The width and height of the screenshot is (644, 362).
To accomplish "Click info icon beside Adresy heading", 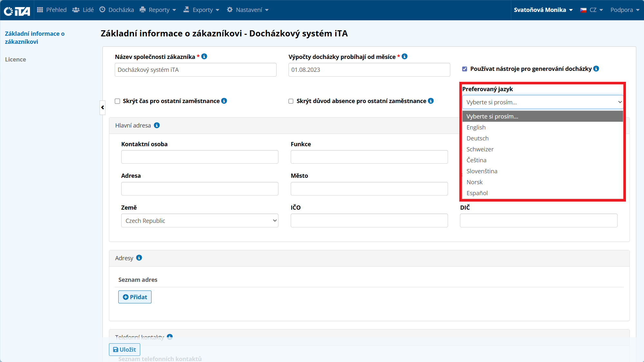I will pyautogui.click(x=139, y=258).
